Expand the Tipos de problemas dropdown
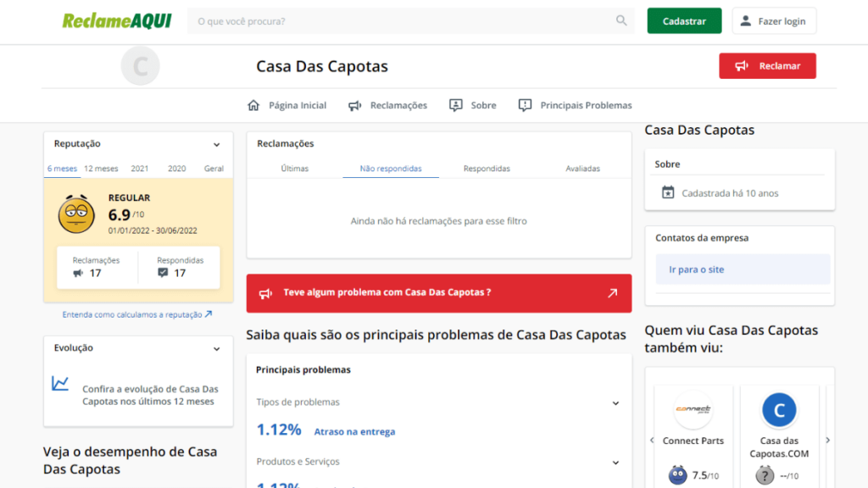Screen dimensions: 868x488 (x=615, y=403)
